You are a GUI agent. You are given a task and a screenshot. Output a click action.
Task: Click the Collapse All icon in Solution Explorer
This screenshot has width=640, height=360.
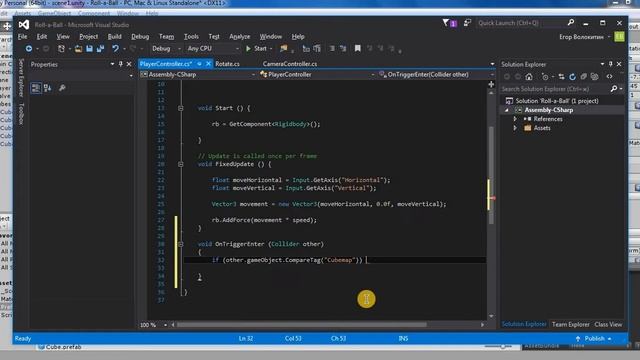[x=584, y=77]
